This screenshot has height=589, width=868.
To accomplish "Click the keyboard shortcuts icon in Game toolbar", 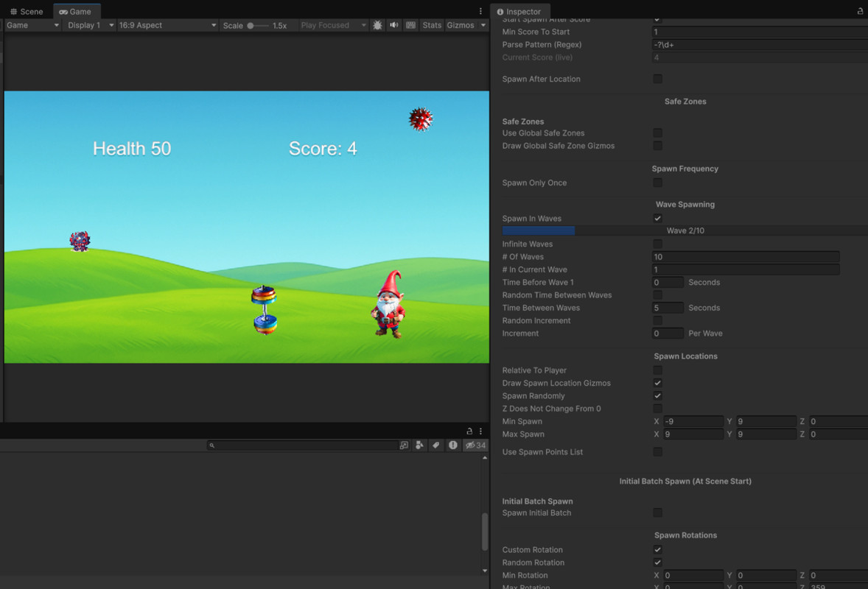I will pyautogui.click(x=411, y=25).
